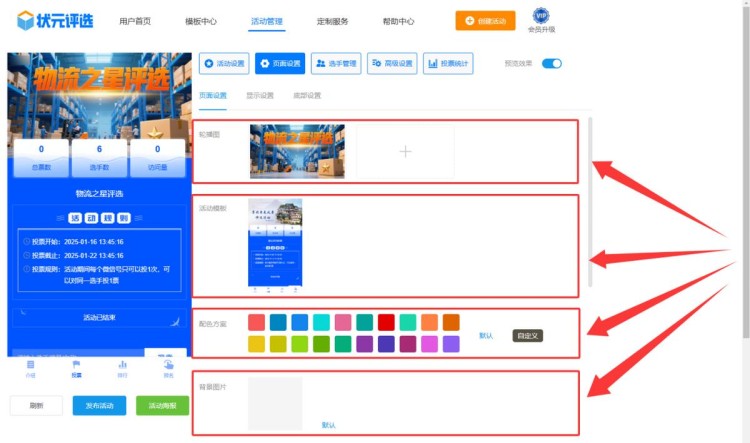Add a new carousel image with plus icon
This screenshot has height=443, width=750.
pos(405,152)
